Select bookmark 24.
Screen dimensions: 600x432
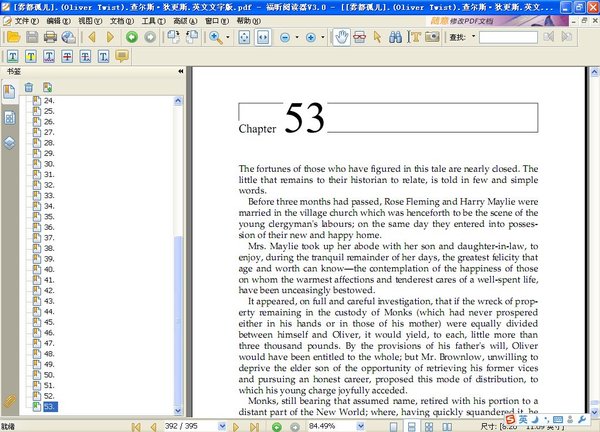tap(49, 101)
